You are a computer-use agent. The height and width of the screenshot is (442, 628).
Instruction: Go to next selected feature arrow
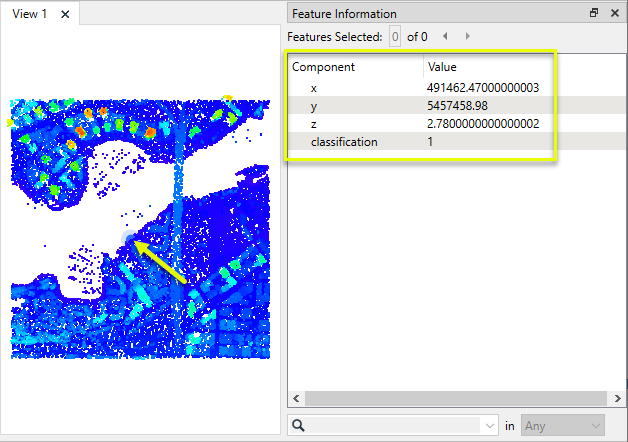tap(467, 36)
